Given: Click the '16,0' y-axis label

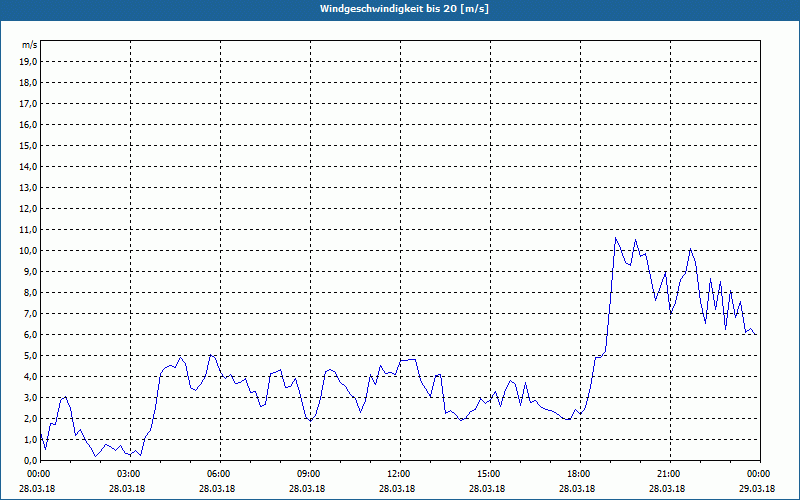Looking at the screenshot, I should point(30,124).
